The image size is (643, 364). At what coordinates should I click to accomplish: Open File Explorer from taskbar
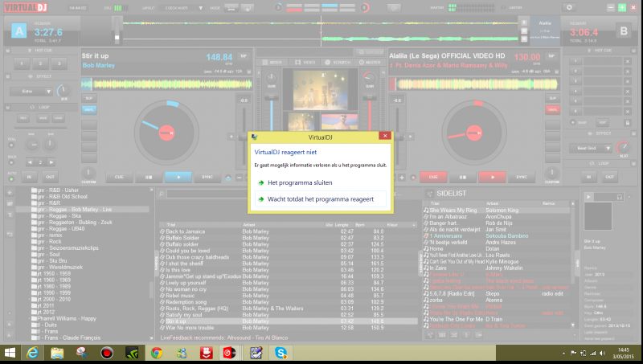point(57,353)
